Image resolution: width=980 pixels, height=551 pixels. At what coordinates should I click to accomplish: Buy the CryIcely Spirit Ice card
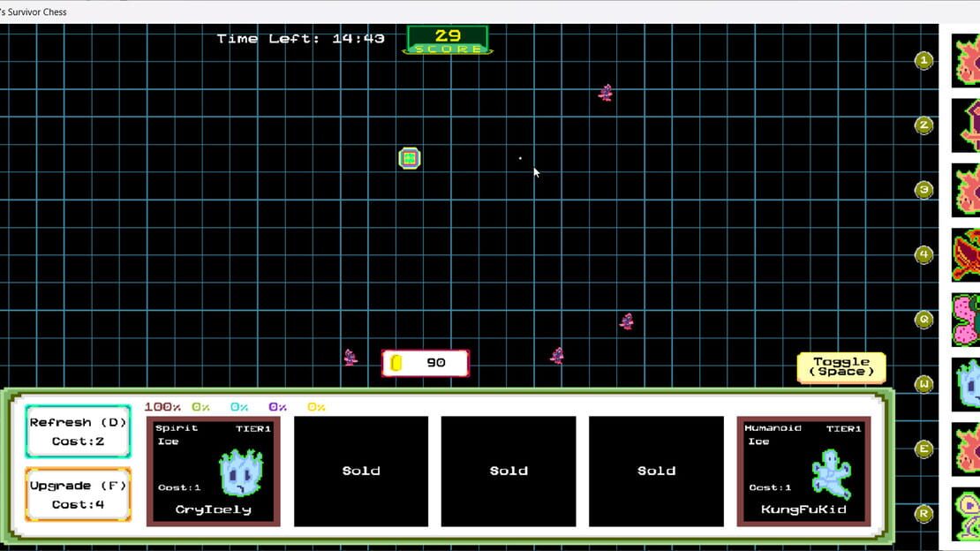pos(213,472)
